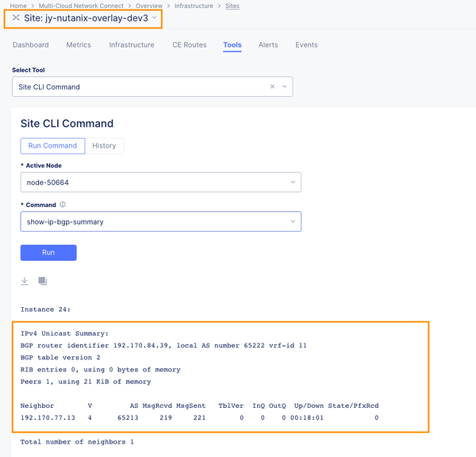Open the Sites breadcrumb link
The height and width of the screenshot is (457, 476).
[x=232, y=6]
